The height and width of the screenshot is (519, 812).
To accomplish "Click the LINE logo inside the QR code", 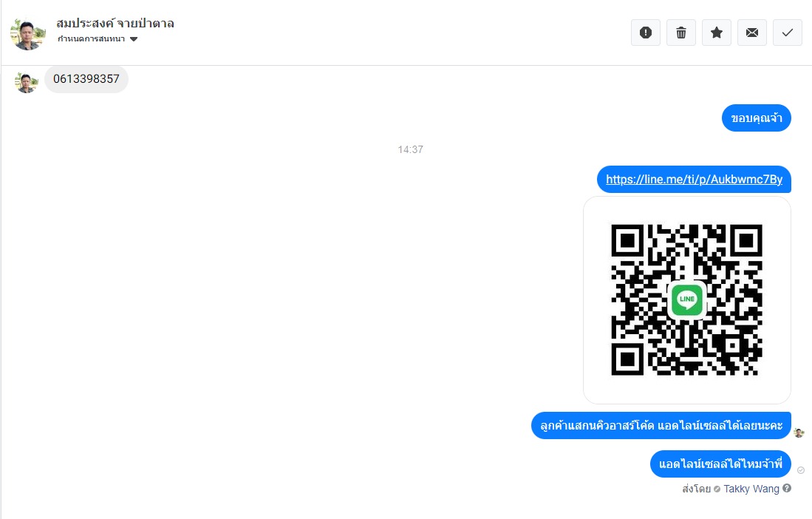I will pyautogui.click(x=686, y=299).
